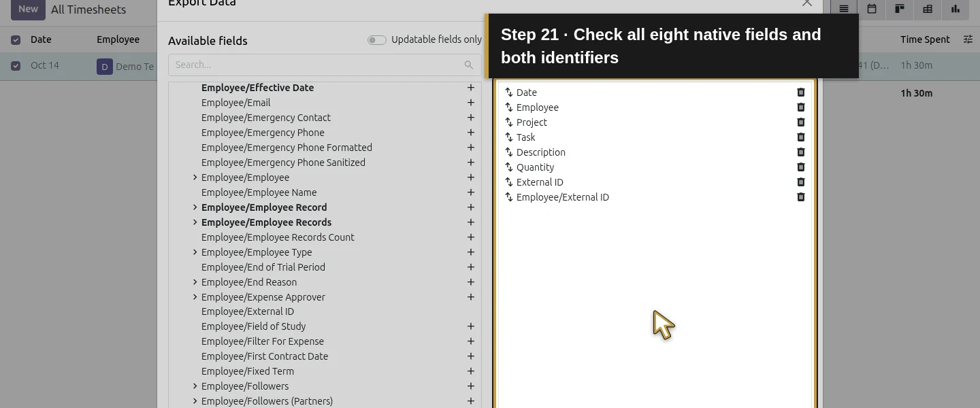This screenshot has height=408, width=980.
Task: Delete Employee/External ID export field
Action: point(801,197)
